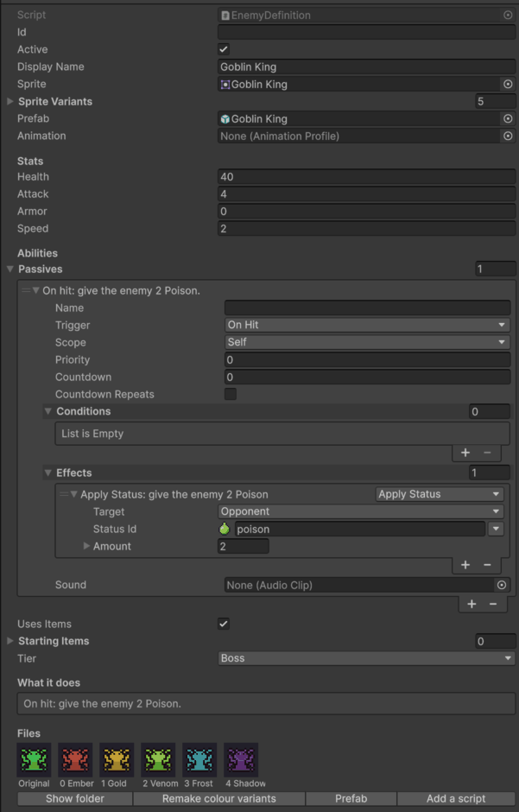
Task: Grab the drag handle of On hit passive
Action: click(25, 290)
